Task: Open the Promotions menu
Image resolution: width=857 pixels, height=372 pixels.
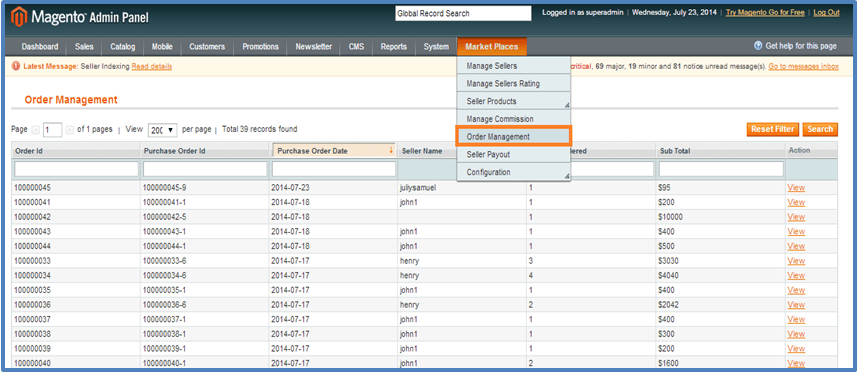Action: point(260,47)
